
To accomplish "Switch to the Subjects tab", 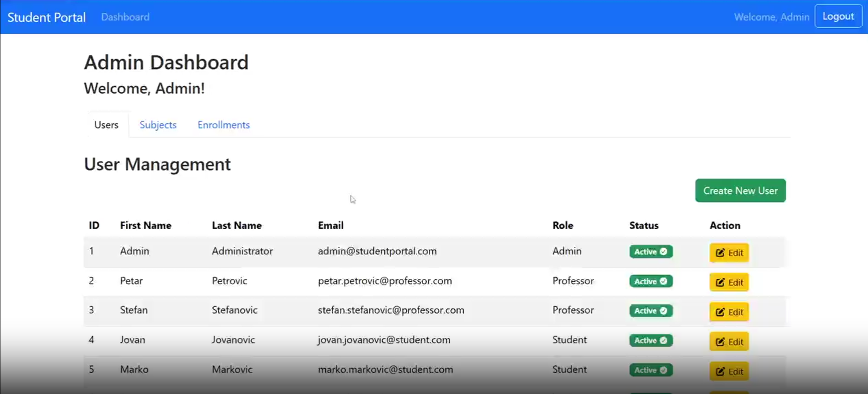I will tap(158, 125).
